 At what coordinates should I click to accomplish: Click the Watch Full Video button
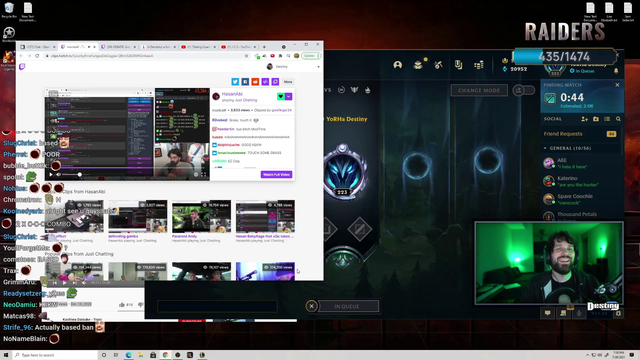[x=276, y=174]
